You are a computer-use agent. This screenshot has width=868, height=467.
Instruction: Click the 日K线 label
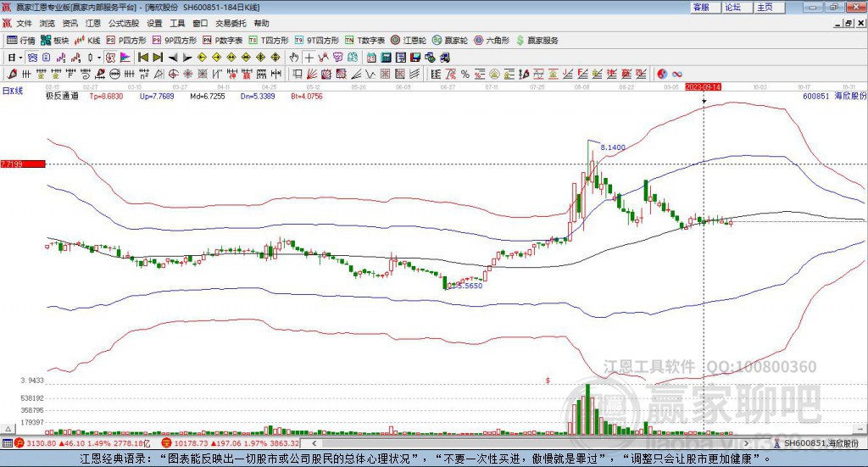13,91
